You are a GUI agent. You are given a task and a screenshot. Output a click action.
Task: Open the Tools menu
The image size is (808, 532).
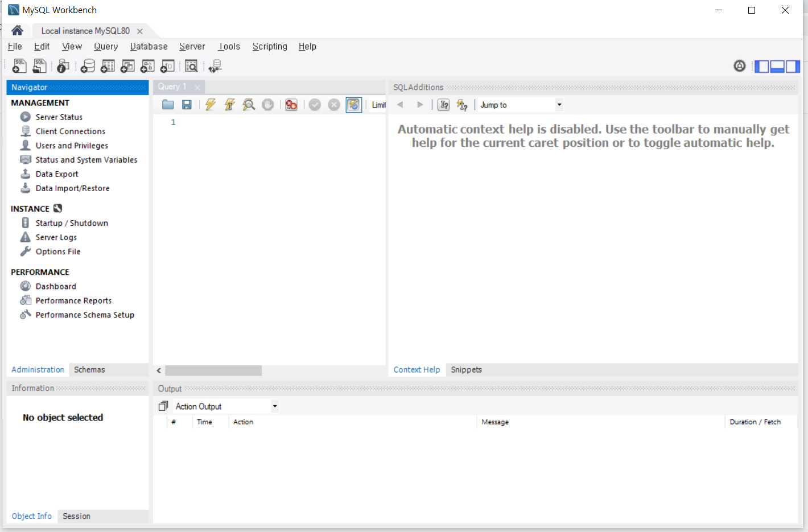[x=229, y=47]
